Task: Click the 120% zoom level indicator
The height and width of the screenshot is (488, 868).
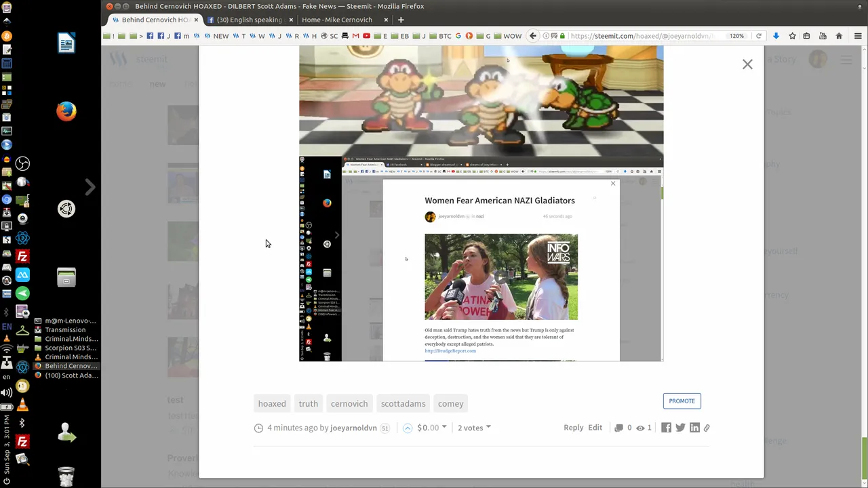Action: click(x=736, y=36)
